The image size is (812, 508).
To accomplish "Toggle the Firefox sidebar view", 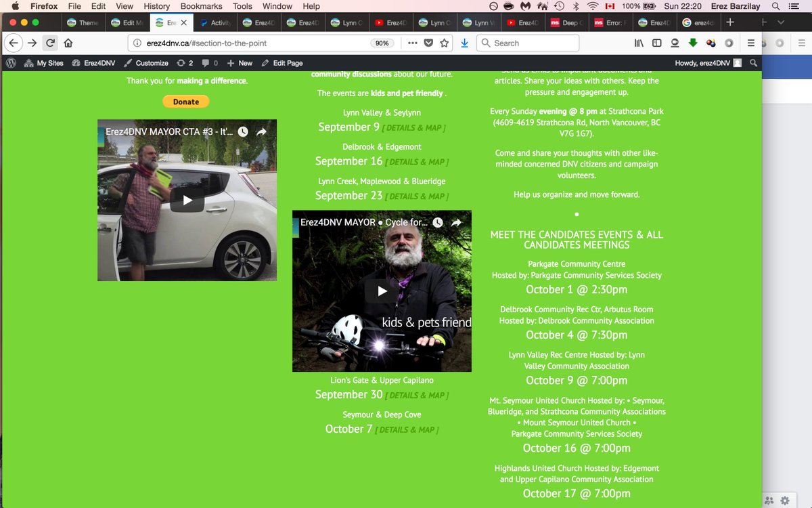I will pos(657,43).
